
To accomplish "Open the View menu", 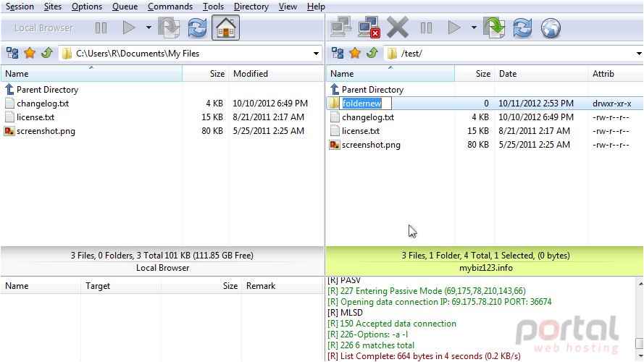I will (x=288, y=7).
